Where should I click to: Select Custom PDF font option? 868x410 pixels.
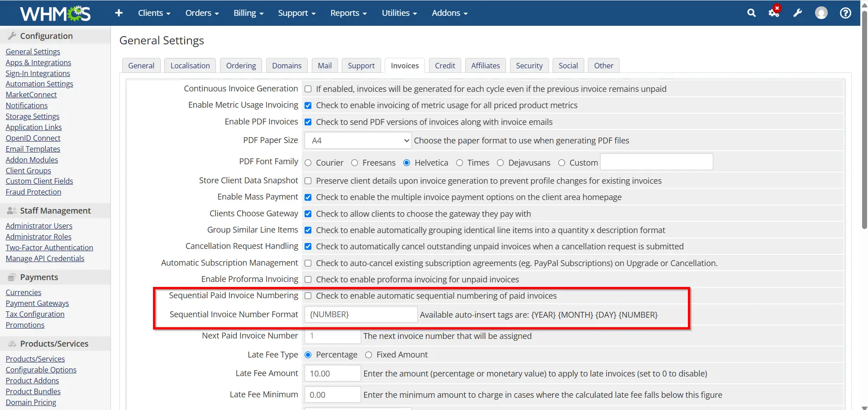coord(562,163)
